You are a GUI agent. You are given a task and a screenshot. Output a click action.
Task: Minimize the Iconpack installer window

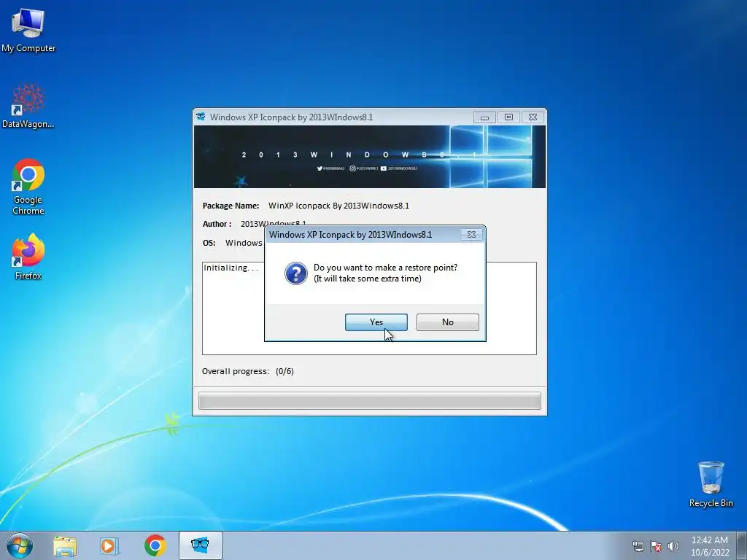[484, 117]
